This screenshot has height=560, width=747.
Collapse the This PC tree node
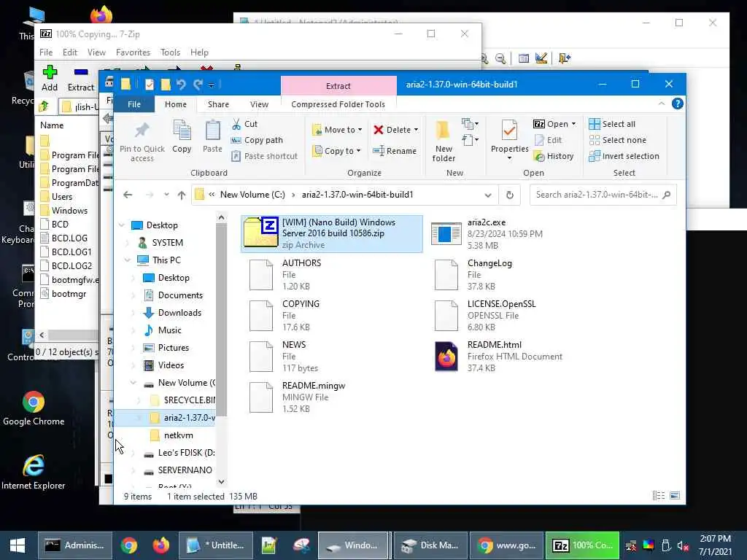127,260
